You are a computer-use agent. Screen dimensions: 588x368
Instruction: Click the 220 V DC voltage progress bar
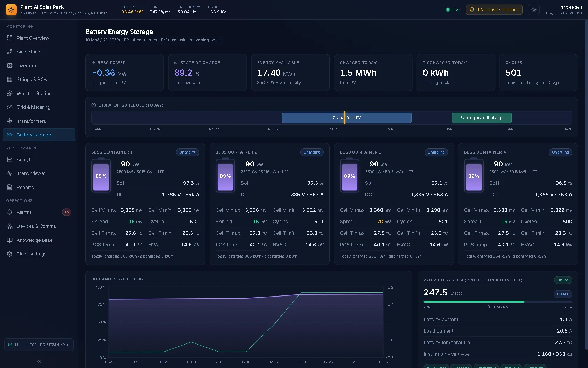498,302
